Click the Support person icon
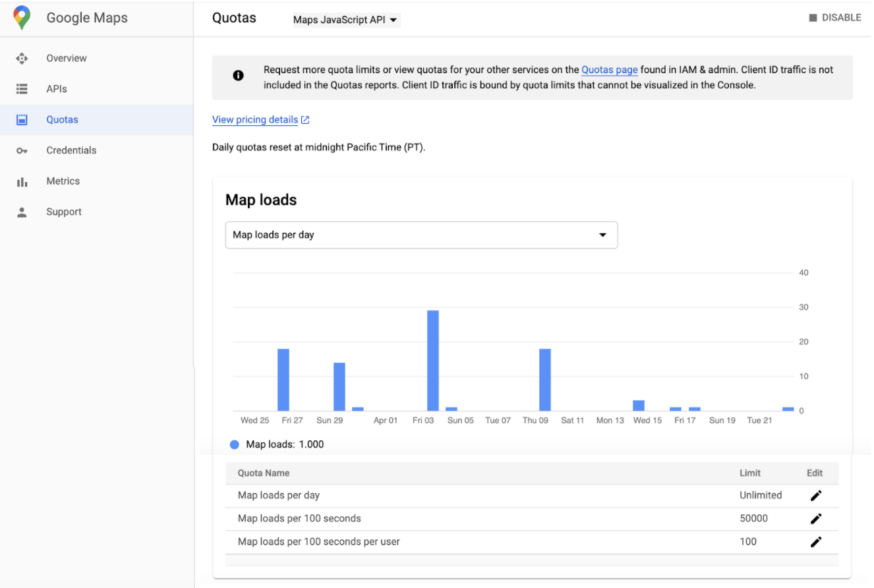Viewport: 874px width, 588px height. [22, 212]
